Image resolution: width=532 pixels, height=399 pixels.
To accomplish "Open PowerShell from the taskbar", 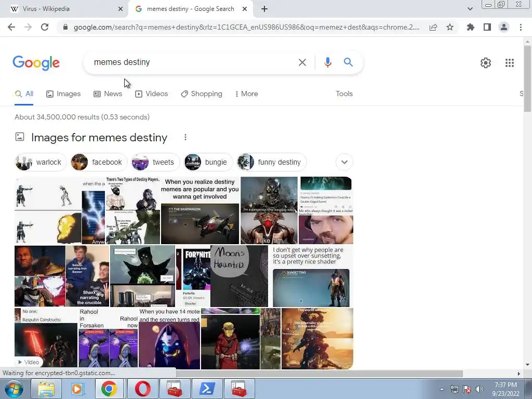I will [207, 389].
